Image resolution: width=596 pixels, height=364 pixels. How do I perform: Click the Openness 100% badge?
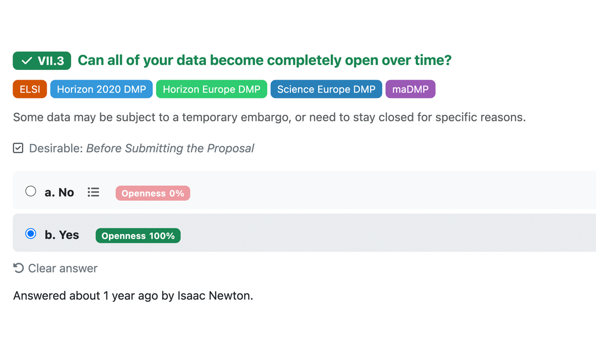138,236
